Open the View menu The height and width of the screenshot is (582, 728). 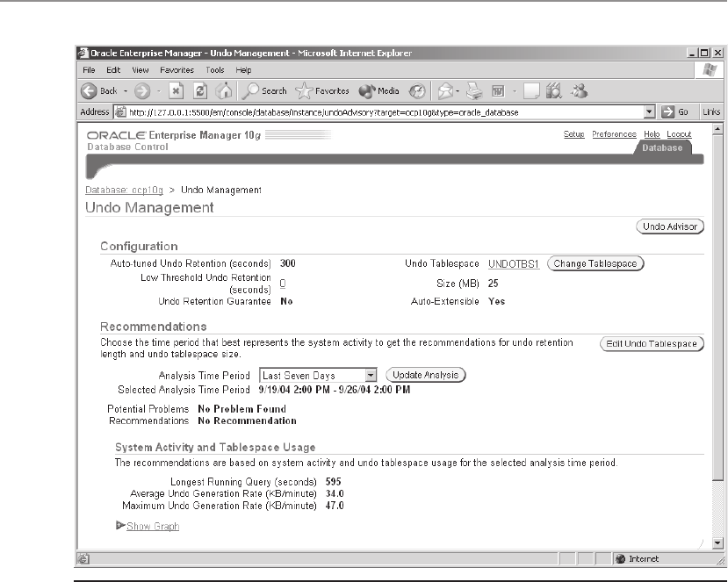pyautogui.click(x=141, y=70)
